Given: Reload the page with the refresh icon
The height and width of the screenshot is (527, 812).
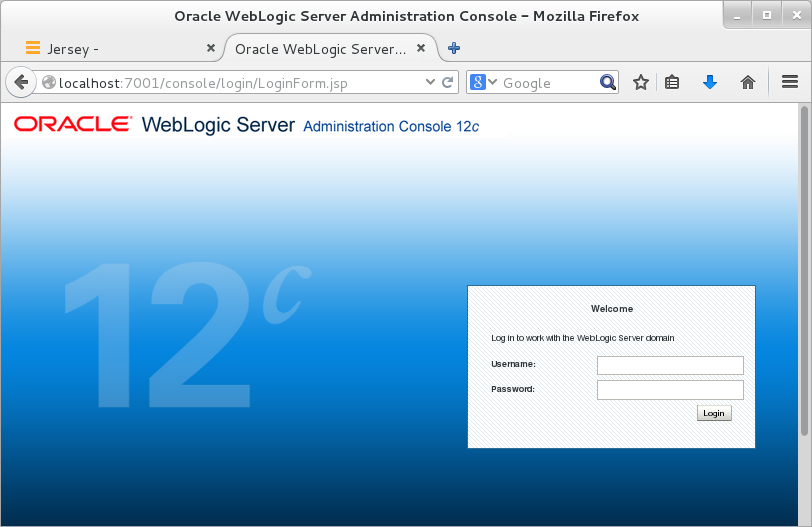Looking at the screenshot, I should 447,82.
